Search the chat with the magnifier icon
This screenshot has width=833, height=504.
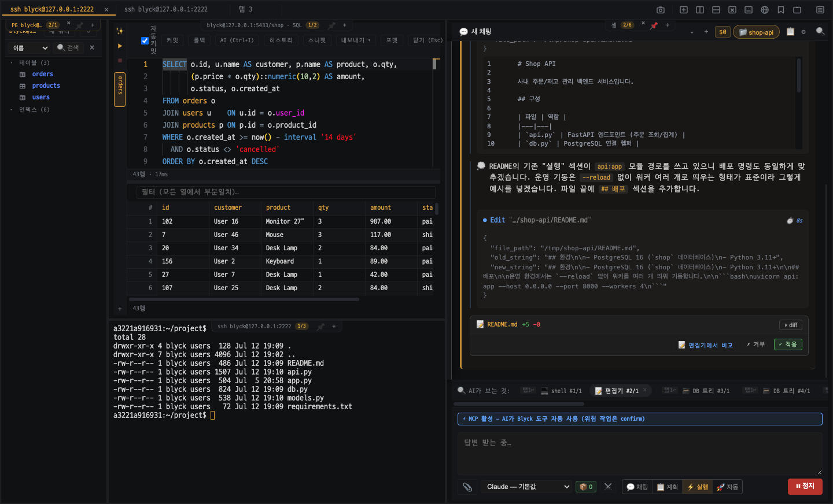click(820, 31)
